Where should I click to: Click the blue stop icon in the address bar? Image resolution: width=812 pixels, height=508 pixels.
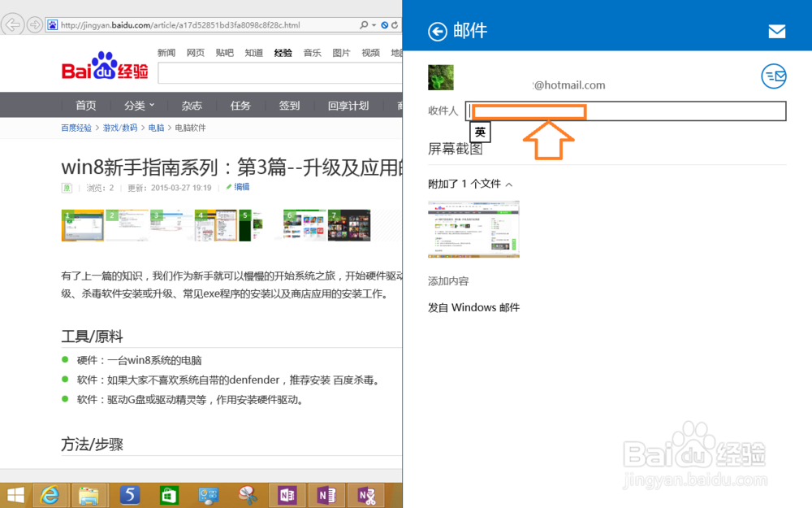point(385,25)
